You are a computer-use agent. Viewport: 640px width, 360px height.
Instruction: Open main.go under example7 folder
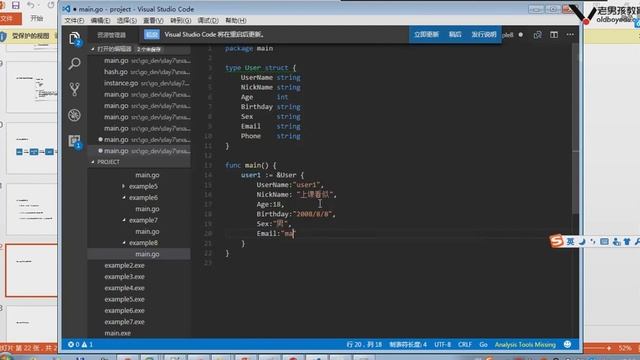[x=139, y=231]
